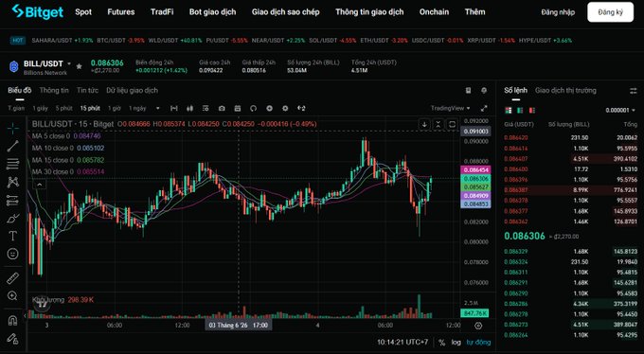
Task: Open TradingView chart source dropdown
Action: 451,109
